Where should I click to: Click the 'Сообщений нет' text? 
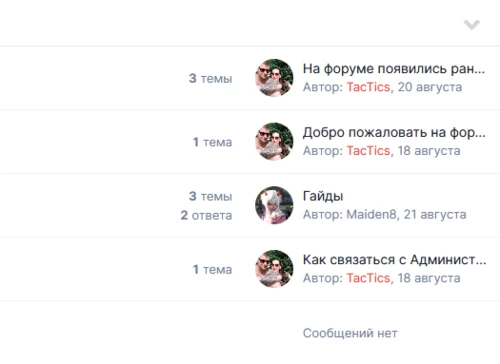(350, 333)
